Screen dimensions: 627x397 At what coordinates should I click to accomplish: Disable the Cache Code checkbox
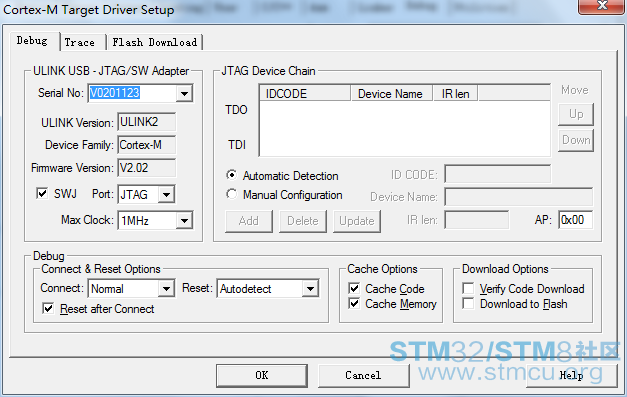click(354, 288)
